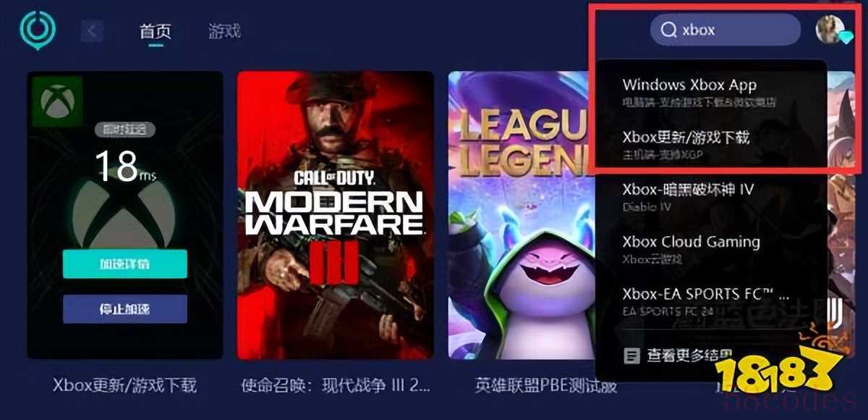Go back using the left arrow button
The image size is (868, 420).
(x=92, y=31)
